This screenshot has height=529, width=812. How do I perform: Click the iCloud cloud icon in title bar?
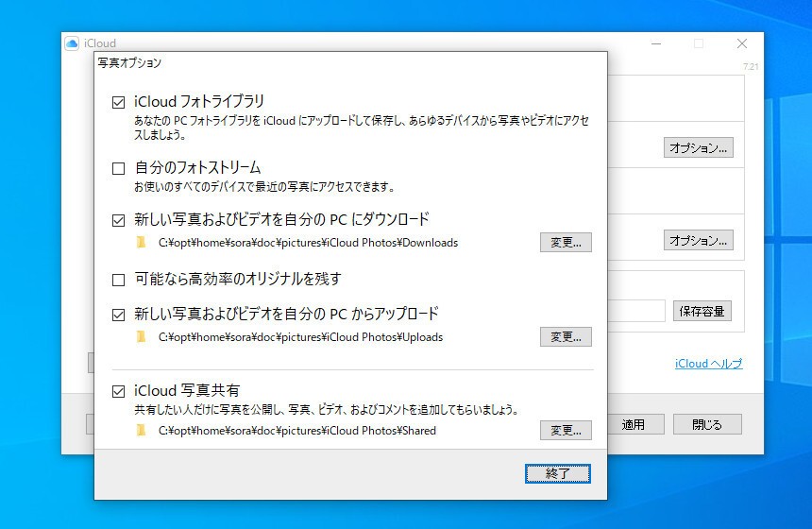click(x=72, y=43)
